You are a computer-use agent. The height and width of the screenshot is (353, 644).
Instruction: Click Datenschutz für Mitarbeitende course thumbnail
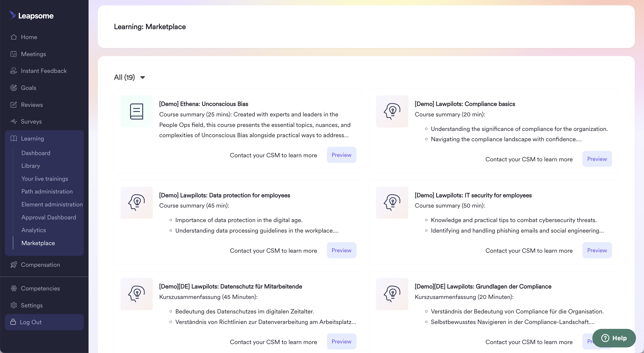[x=136, y=294]
